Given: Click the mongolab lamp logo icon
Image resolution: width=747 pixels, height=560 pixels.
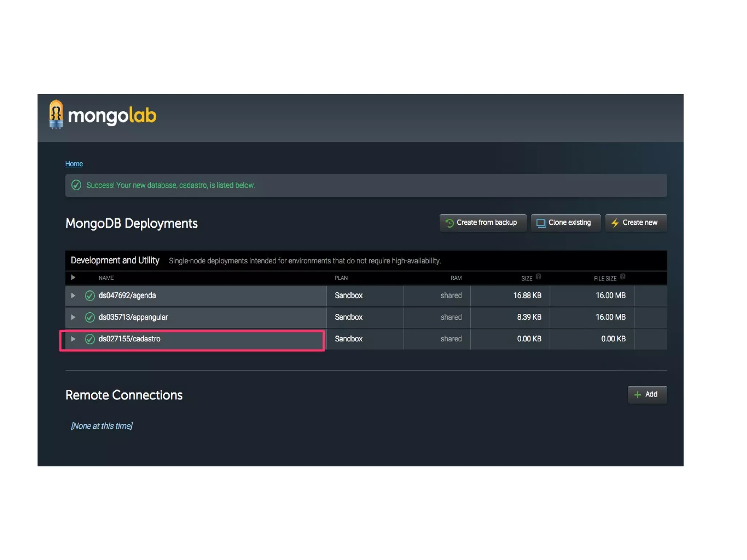Looking at the screenshot, I should point(56,114).
